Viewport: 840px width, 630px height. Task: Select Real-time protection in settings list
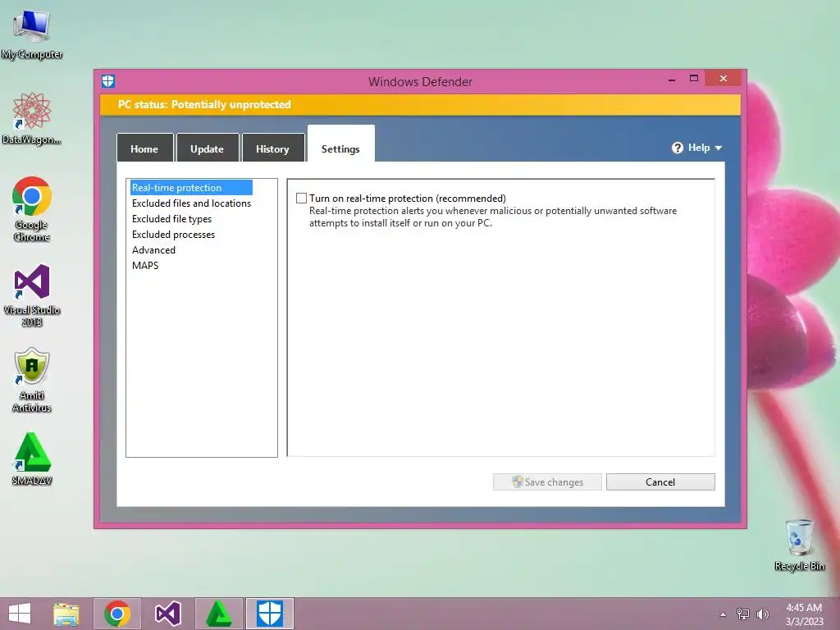pyautogui.click(x=191, y=188)
